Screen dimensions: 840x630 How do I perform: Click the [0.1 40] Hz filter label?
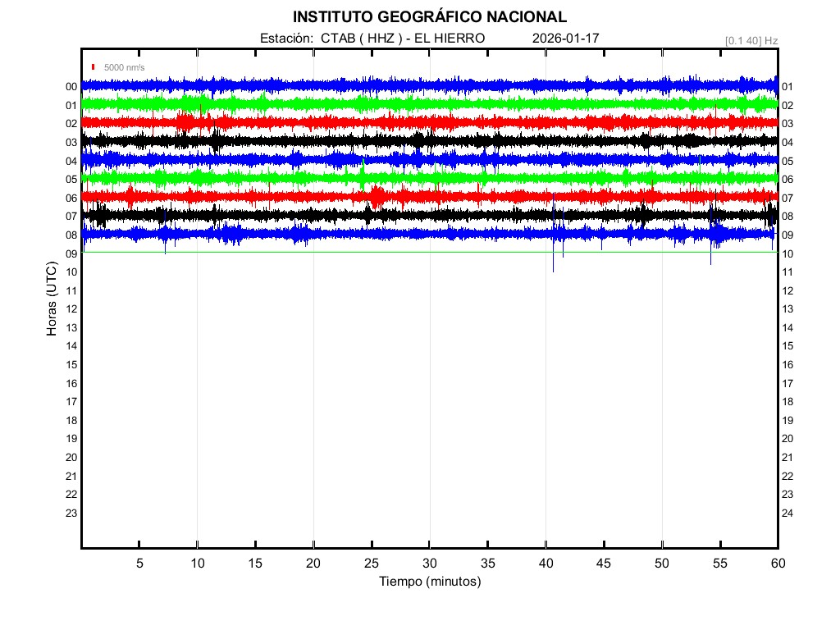click(751, 40)
